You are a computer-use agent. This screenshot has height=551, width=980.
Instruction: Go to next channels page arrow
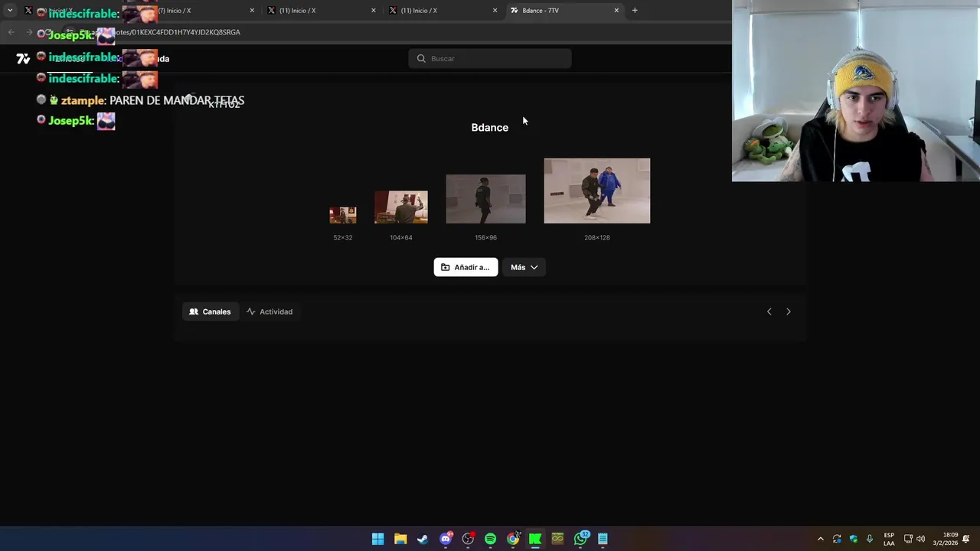[x=789, y=311]
